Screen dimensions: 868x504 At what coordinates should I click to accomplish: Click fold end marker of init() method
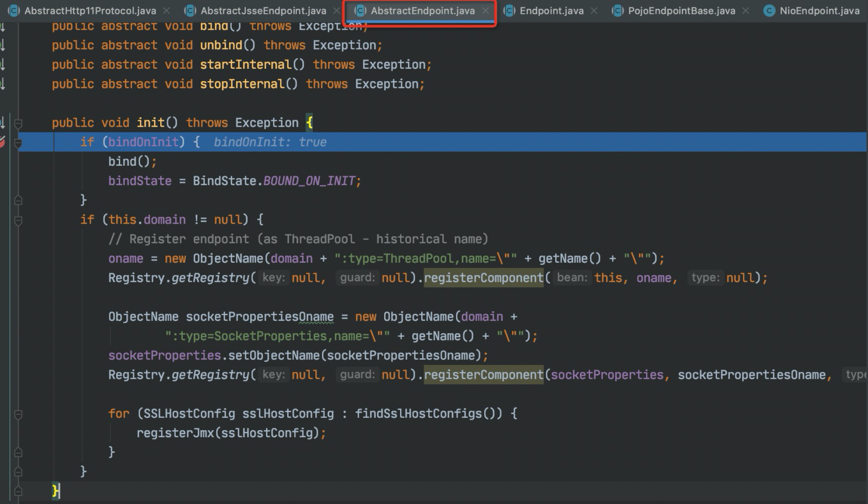[18, 491]
